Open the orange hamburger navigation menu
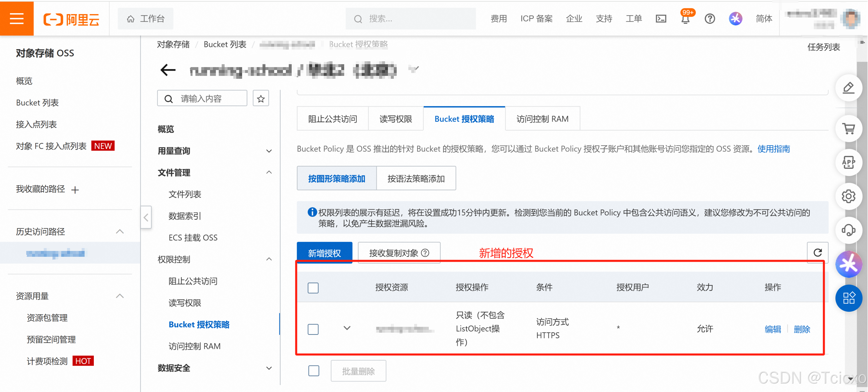Screen dimensions: 868x392 [17, 18]
